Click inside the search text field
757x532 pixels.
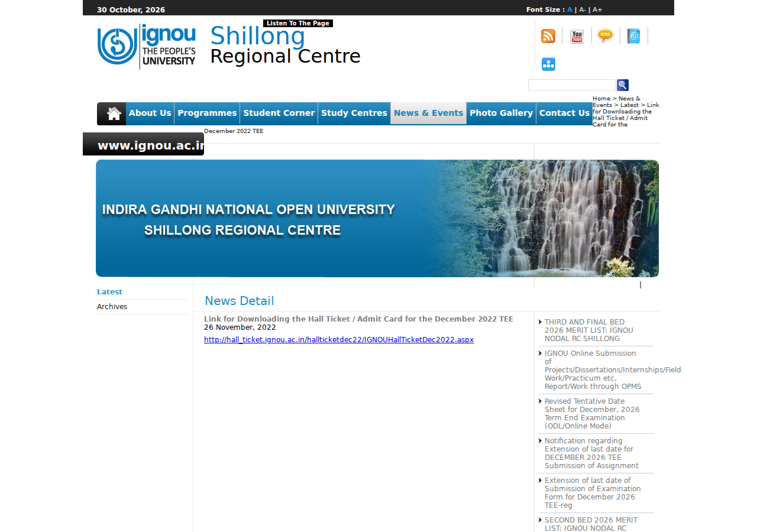(572, 85)
